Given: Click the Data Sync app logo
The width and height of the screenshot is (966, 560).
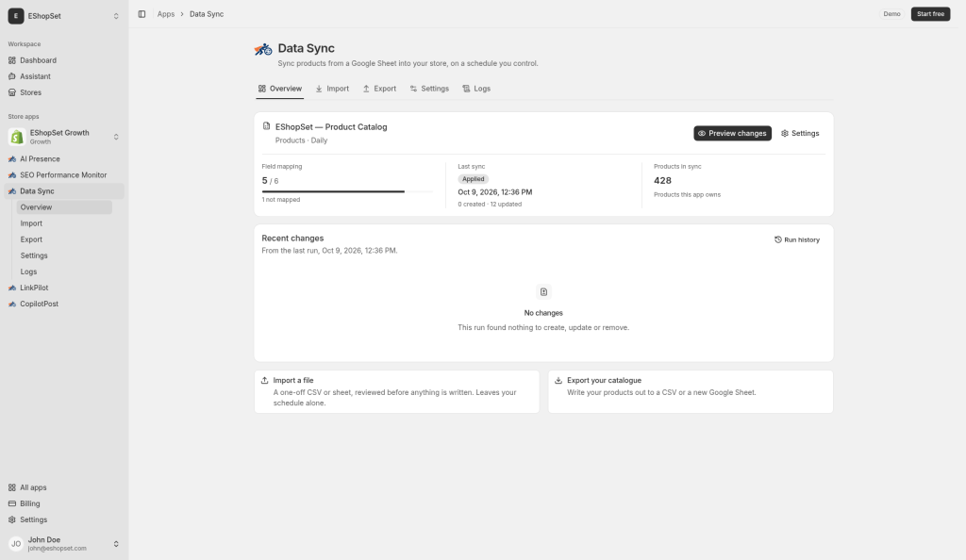Looking at the screenshot, I should (x=263, y=49).
